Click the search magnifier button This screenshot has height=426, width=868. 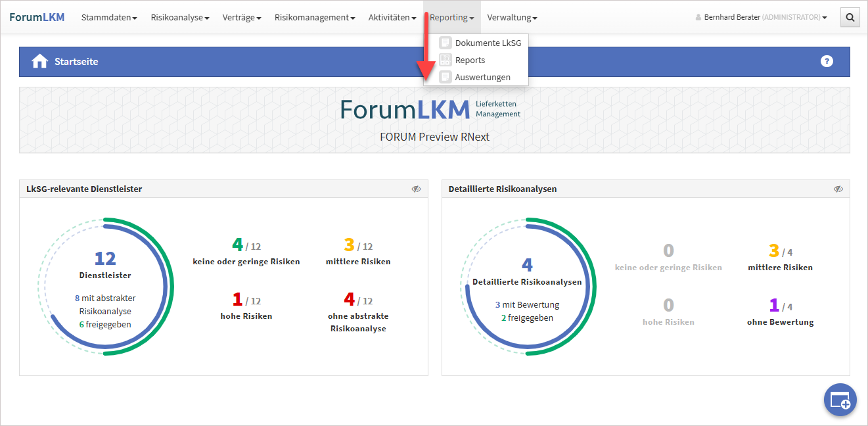pyautogui.click(x=850, y=18)
